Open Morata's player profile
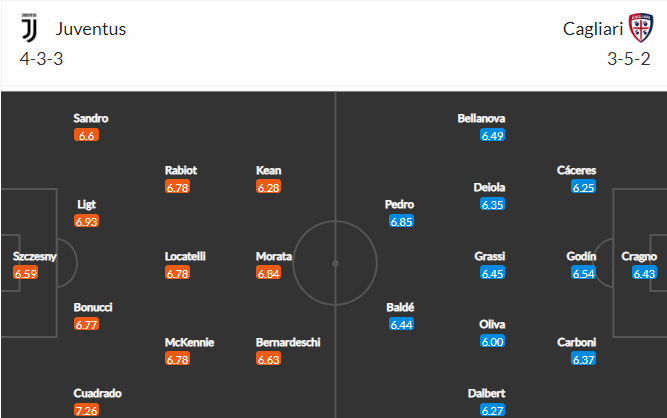 point(274,256)
